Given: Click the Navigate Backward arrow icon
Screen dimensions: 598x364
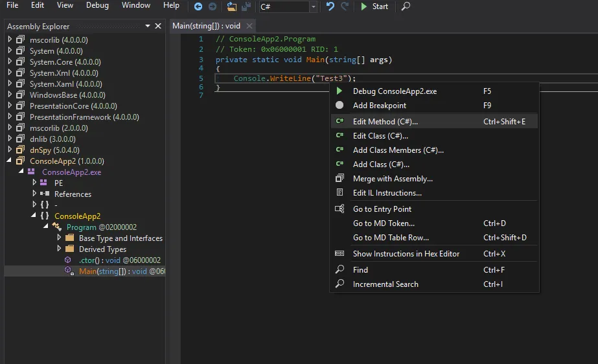Looking at the screenshot, I should tap(198, 6).
